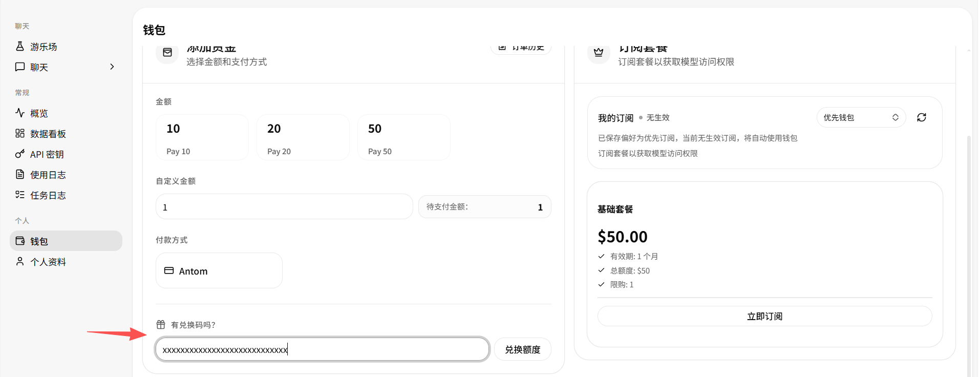Choose Antom payment method

[219, 270]
